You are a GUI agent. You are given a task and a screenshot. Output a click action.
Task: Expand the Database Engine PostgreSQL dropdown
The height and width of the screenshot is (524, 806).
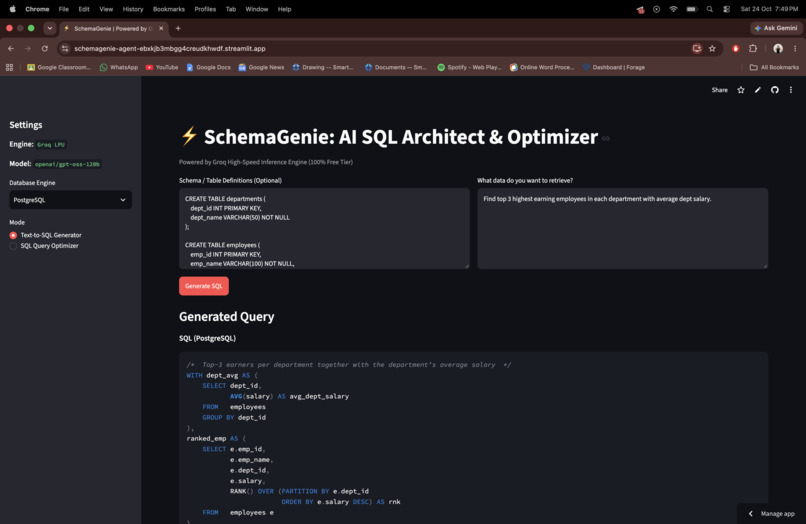(70, 200)
